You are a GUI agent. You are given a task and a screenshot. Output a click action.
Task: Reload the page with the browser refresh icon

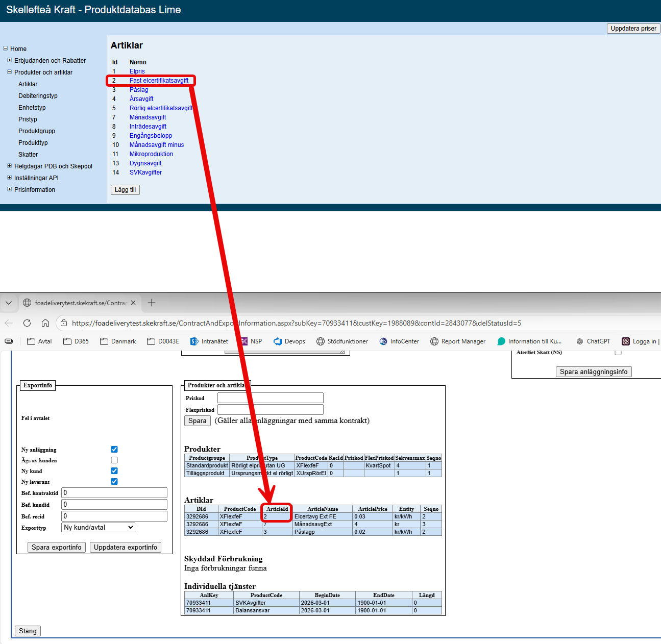point(27,323)
